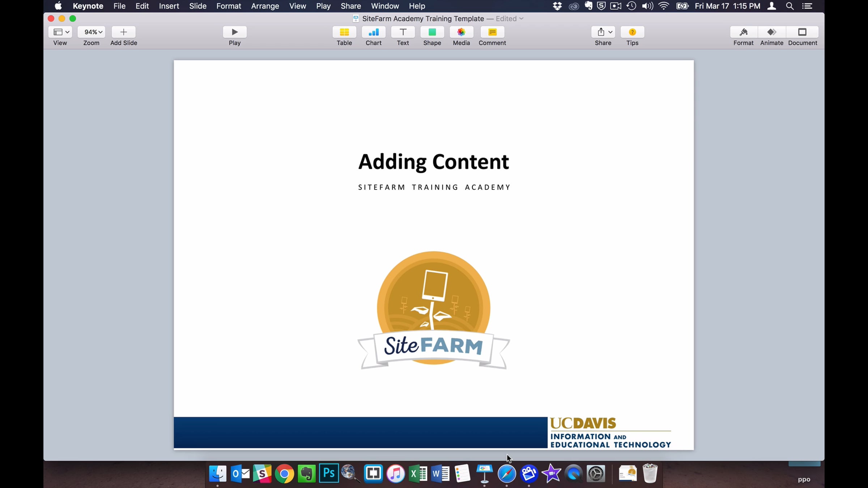The width and height of the screenshot is (868, 488).
Task: Open Word from the Dock
Action: (440, 474)
